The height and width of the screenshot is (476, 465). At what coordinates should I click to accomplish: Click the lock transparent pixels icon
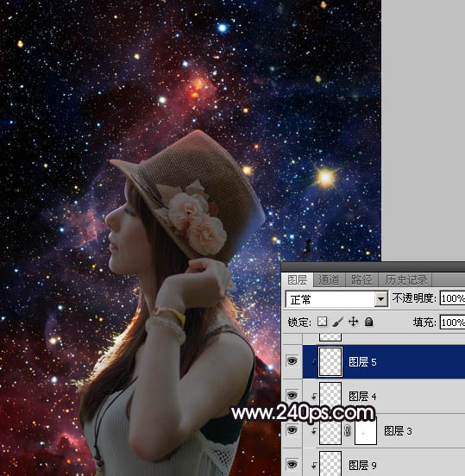(x=322, y=322)
